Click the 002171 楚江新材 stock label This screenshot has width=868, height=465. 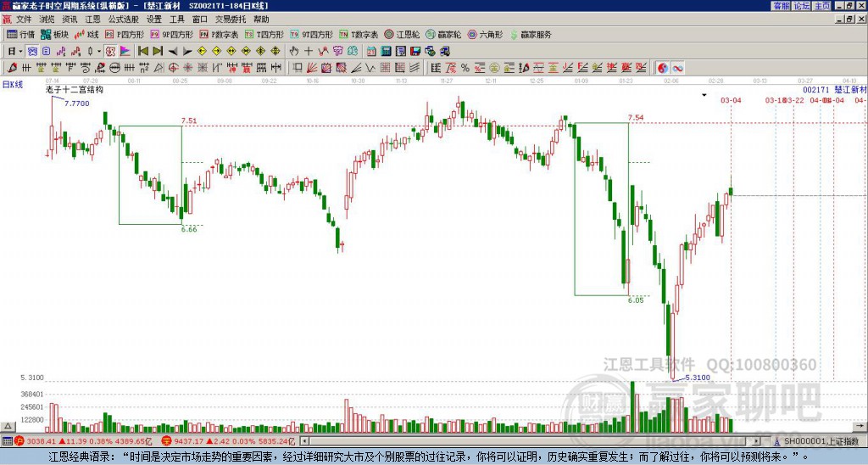click(x=834, y=90)
